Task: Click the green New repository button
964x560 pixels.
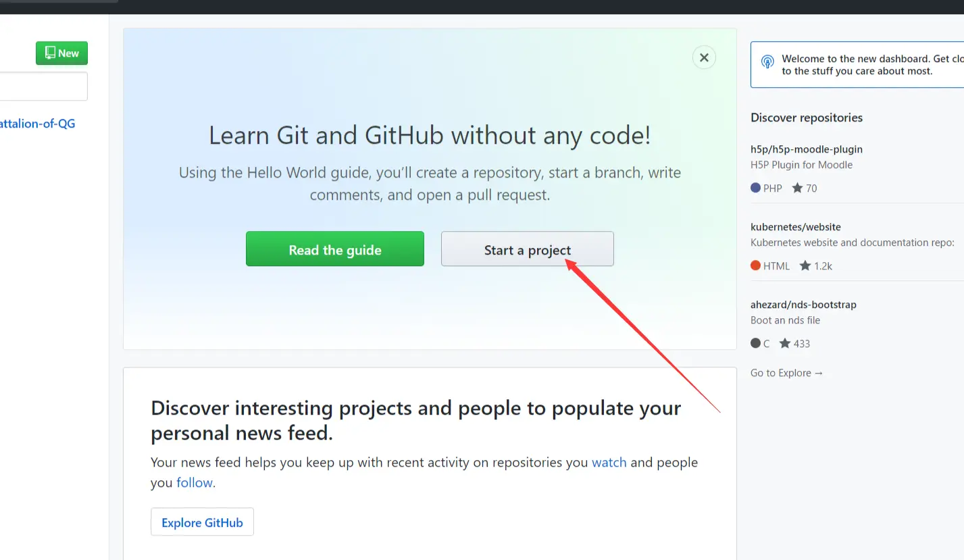Action: click(x=61, y=53)
